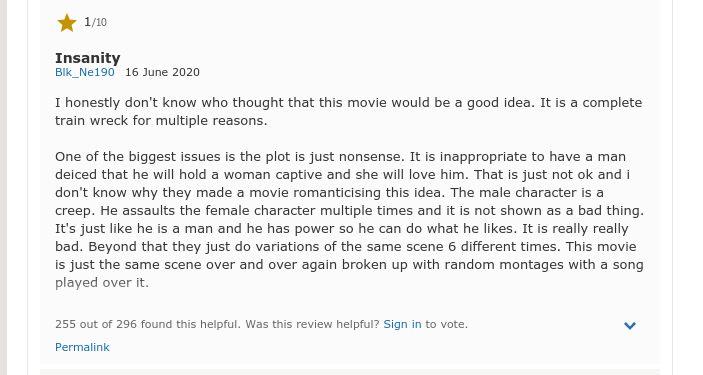This screenshot has height=375, width=703.
Task: Click the "Insanity" review title
Action: pyautogui.click(x=88, y=58)
